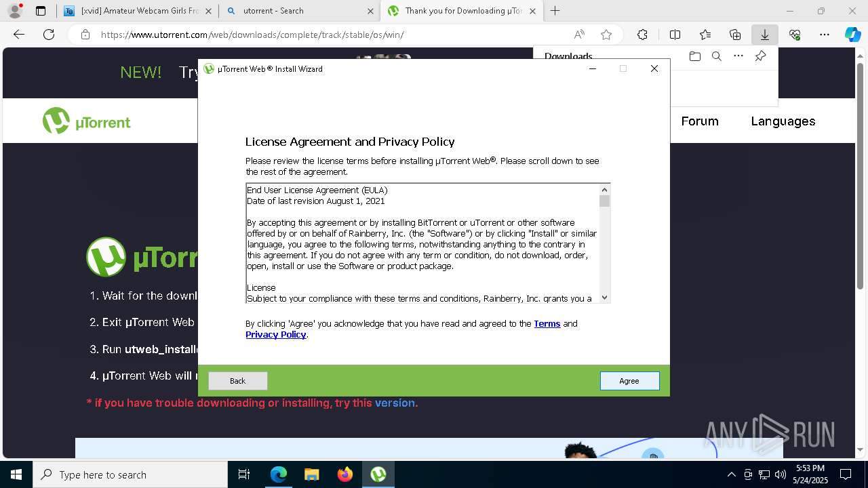Open Task View on the taskbar
The image size is (868, 488).
[244, 474]
